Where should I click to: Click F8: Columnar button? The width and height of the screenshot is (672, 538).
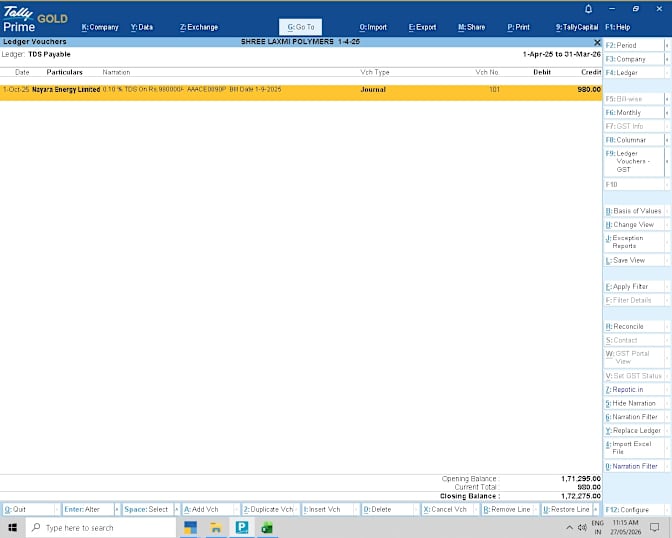pos(634,140)
